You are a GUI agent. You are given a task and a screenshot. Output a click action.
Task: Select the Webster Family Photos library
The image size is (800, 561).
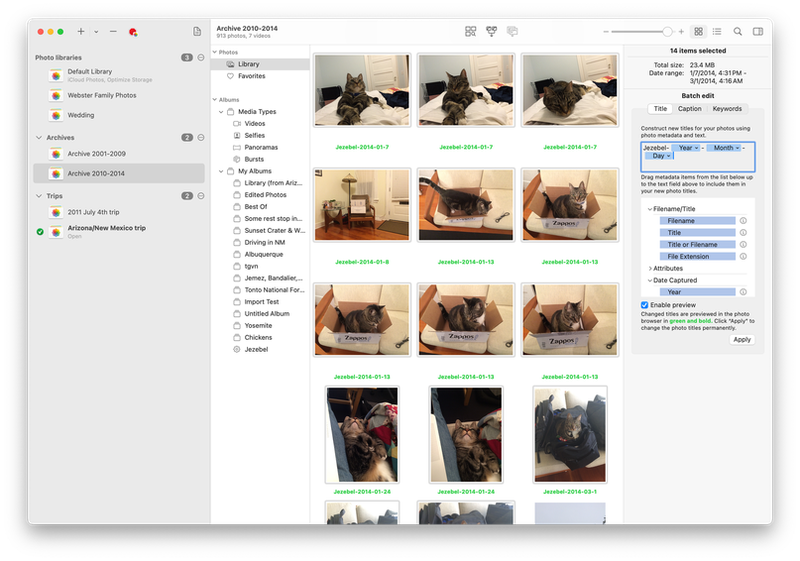tap(102, 96)
